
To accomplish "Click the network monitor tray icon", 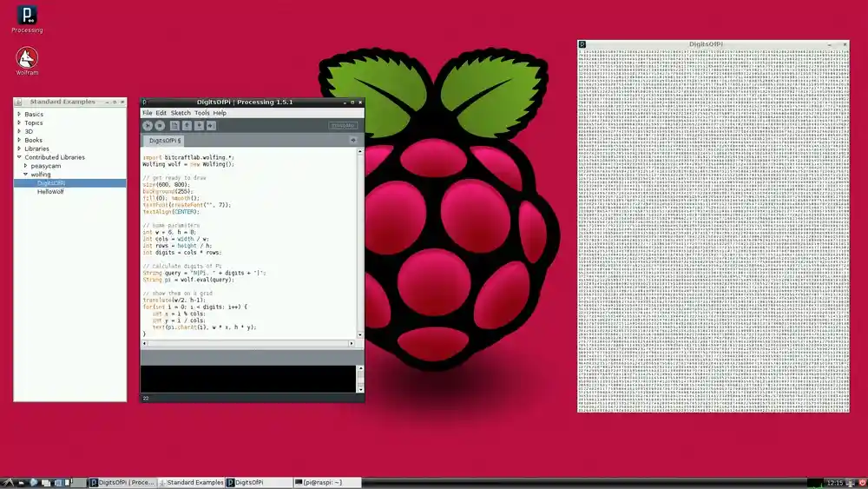I will point(851,483).
